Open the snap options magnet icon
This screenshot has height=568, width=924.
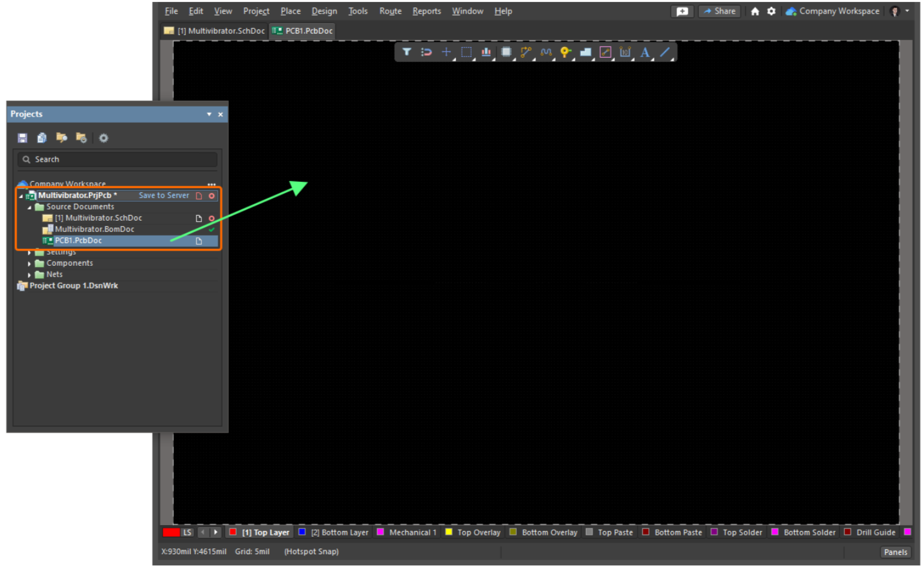pyautogui.click(x=427, y=52)
